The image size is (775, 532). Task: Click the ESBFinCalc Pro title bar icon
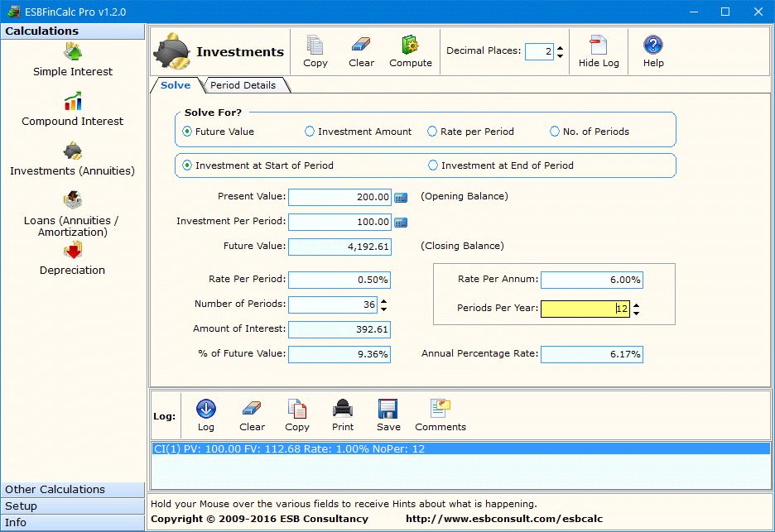(13, 12)
